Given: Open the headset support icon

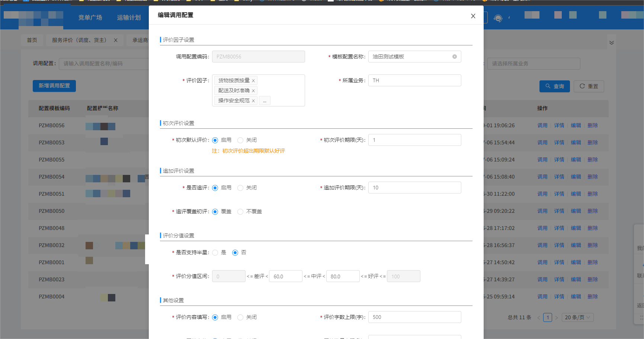Looking at the screenshot, I should [498, 18].
